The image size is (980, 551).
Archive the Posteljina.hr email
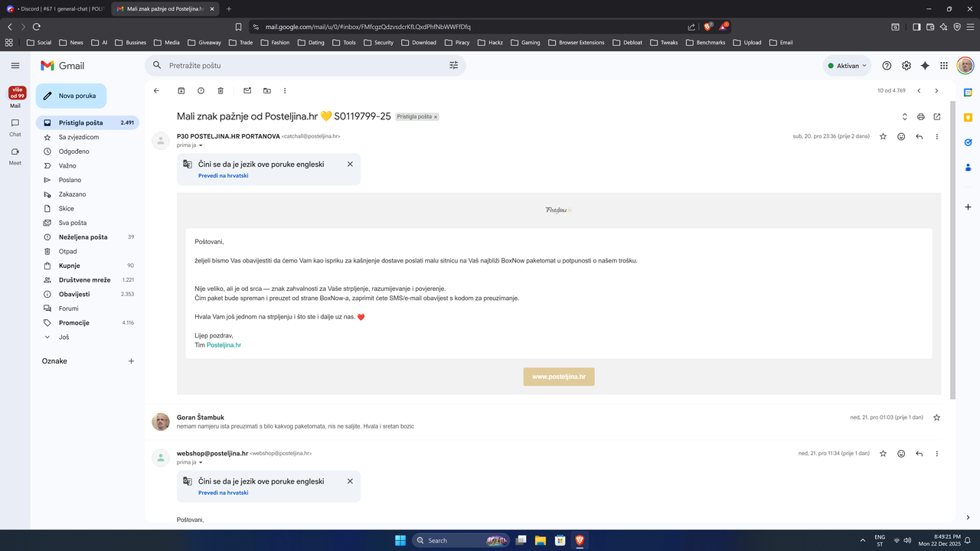click(x=181, y=90)
